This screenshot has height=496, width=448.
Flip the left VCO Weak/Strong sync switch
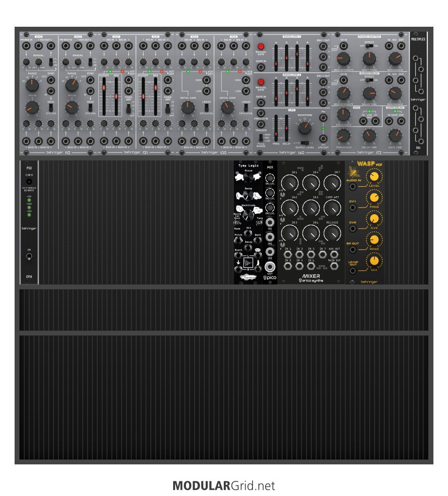tap(51, 107)
